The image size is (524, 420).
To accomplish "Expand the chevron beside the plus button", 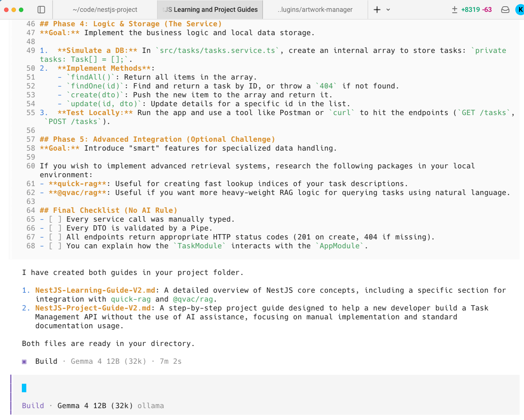I will pyautogui.click(x=388, y=10).
